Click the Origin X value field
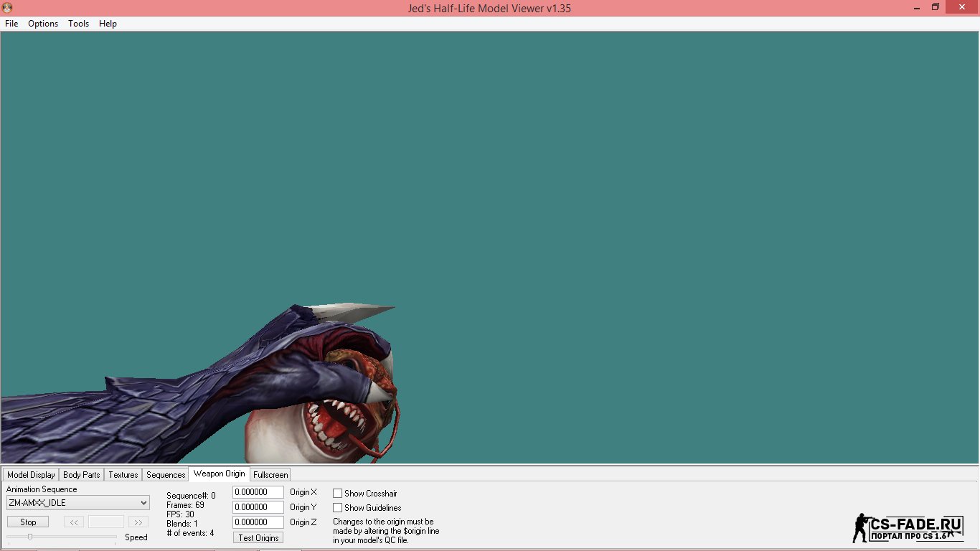The image size is (980, 551). [x=258, y=492]
